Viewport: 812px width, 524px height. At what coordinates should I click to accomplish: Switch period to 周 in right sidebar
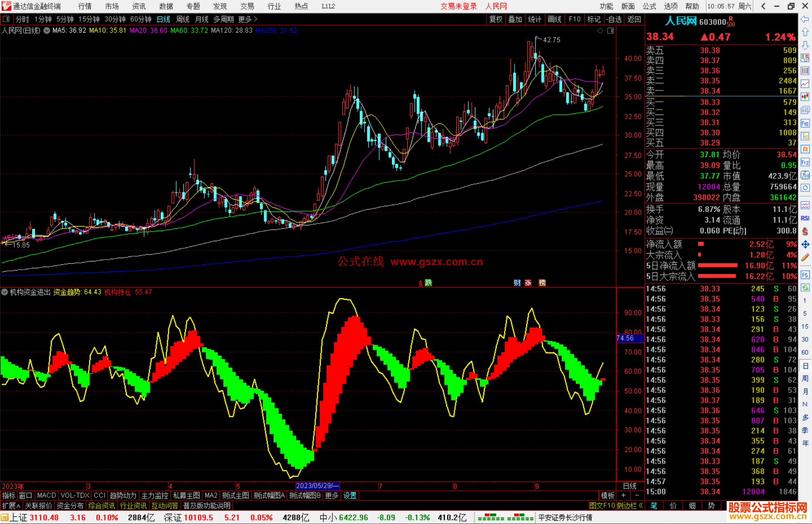(805, 378)
